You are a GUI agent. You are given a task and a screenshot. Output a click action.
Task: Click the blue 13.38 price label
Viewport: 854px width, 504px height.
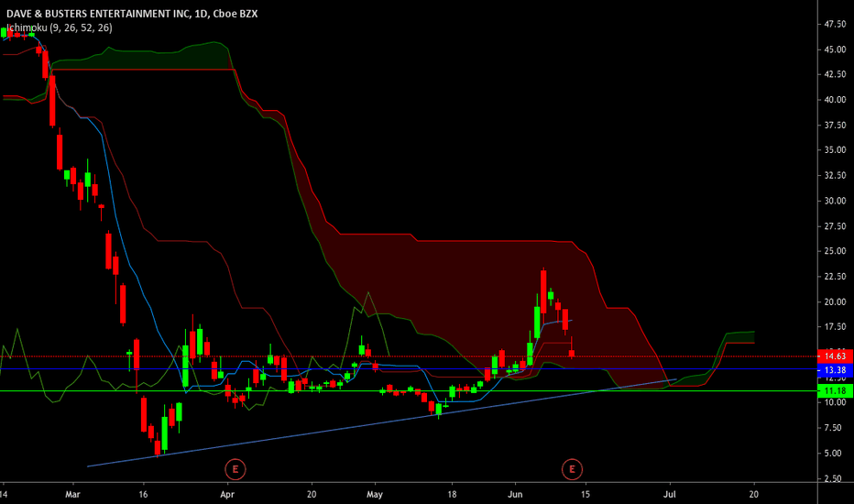point(835,370)
